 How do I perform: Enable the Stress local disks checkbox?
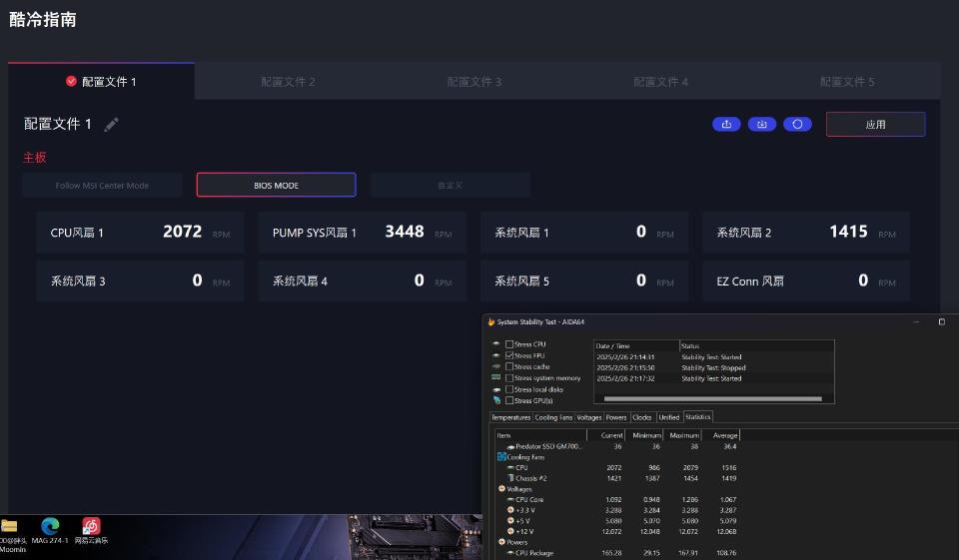(x=509, y=389)
